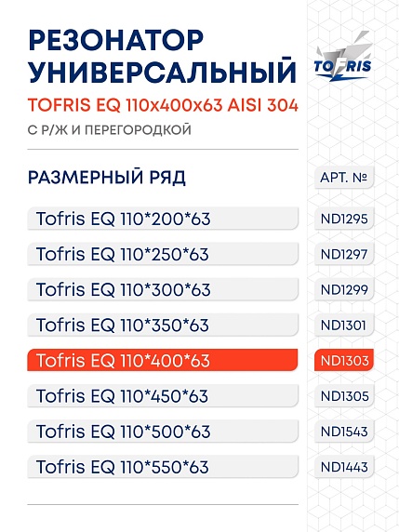This screenshot has height=532, width=399.
Task: Pick the Tofris EQ 110*350*63 size
Action: 163,325
